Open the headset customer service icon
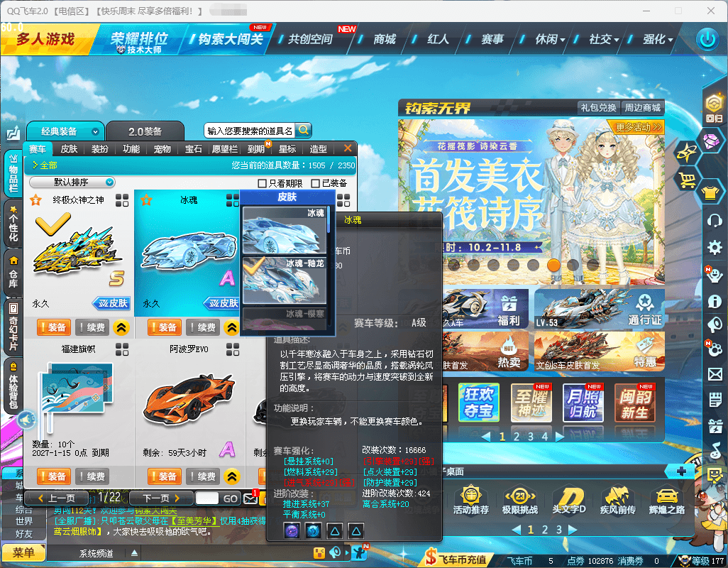The image size is (728, 568). (715, 220)
